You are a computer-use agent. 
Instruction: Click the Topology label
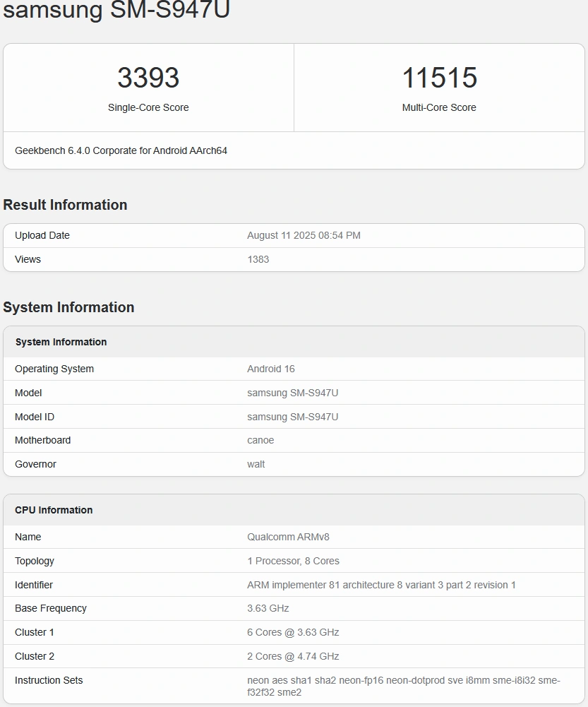tap(35, 561)
